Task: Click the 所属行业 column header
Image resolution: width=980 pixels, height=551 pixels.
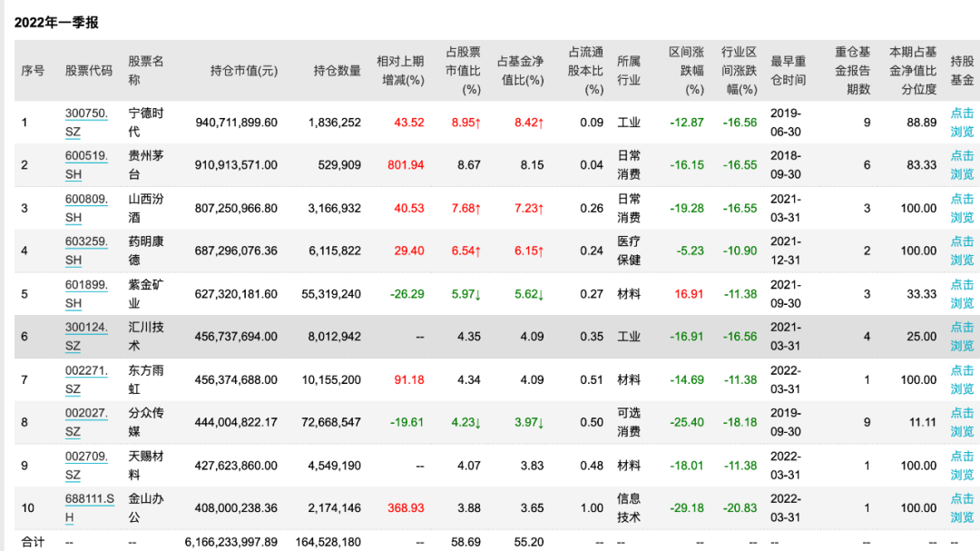Action: (629, 71)
